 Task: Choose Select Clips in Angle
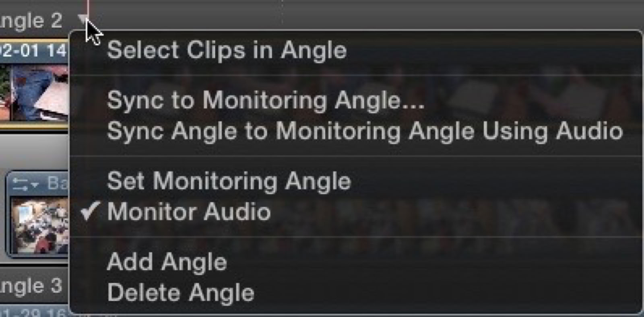point(227,51)
